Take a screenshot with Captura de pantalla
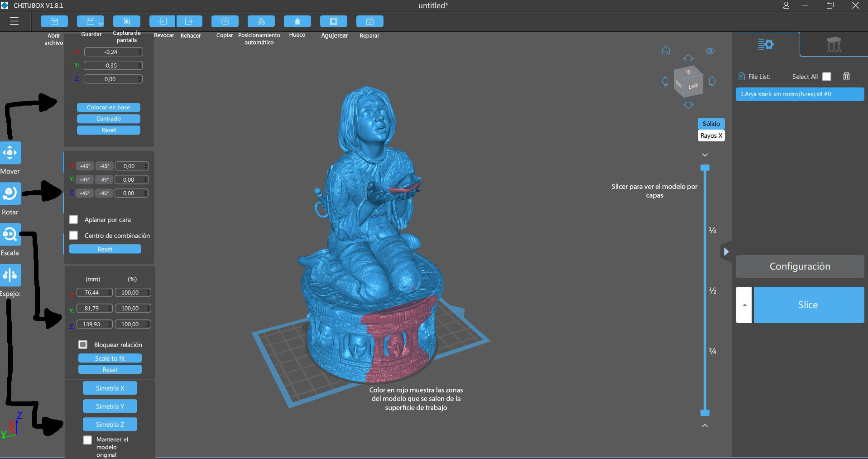This screenshot has height=459, width=868. pyautogui.click(x=127, y=21)
